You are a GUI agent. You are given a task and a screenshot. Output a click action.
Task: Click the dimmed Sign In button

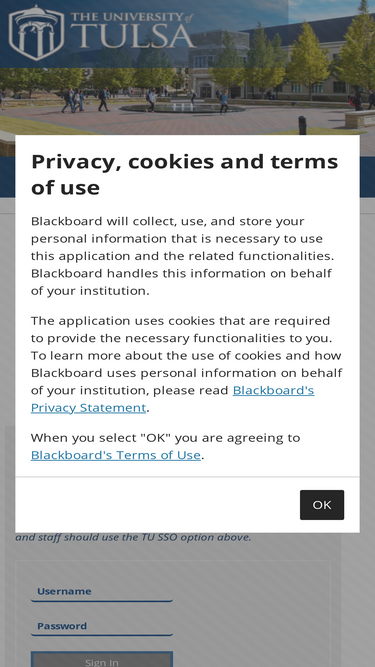(102, 659)
